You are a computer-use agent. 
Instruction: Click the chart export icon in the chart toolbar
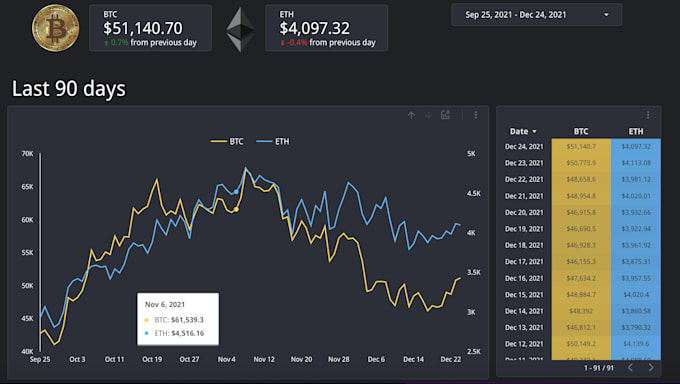[445, 115]
